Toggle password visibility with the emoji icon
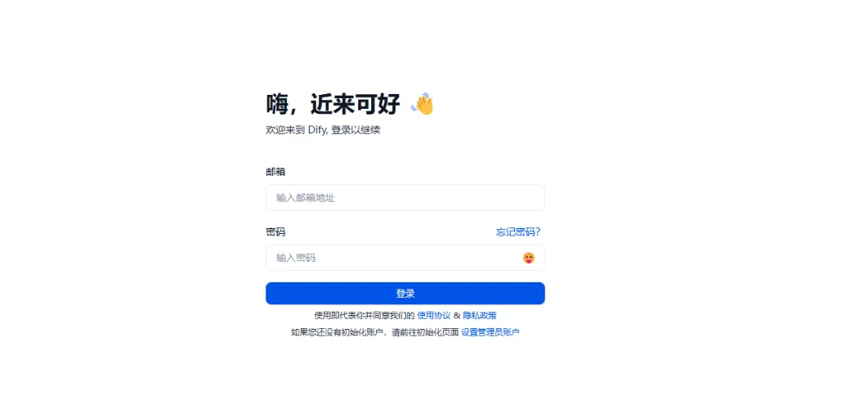The width and height of the screenshot is (868, 414). pyautogui.click(x=529, y=258)
